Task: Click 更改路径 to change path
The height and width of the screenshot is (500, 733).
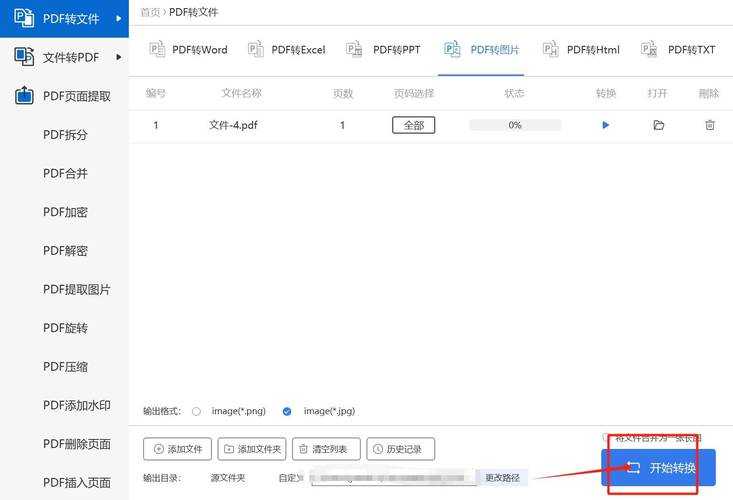Action: click(503, 478)
